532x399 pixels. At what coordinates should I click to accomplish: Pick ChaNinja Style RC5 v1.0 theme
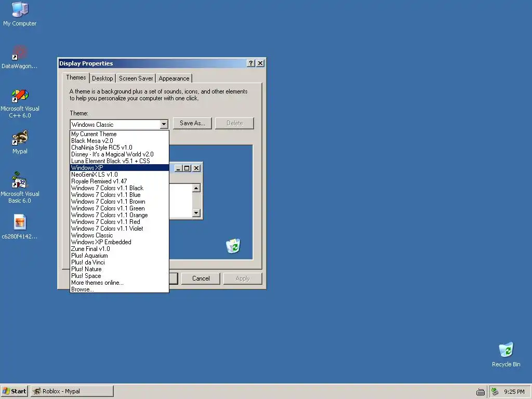[119, 148]
